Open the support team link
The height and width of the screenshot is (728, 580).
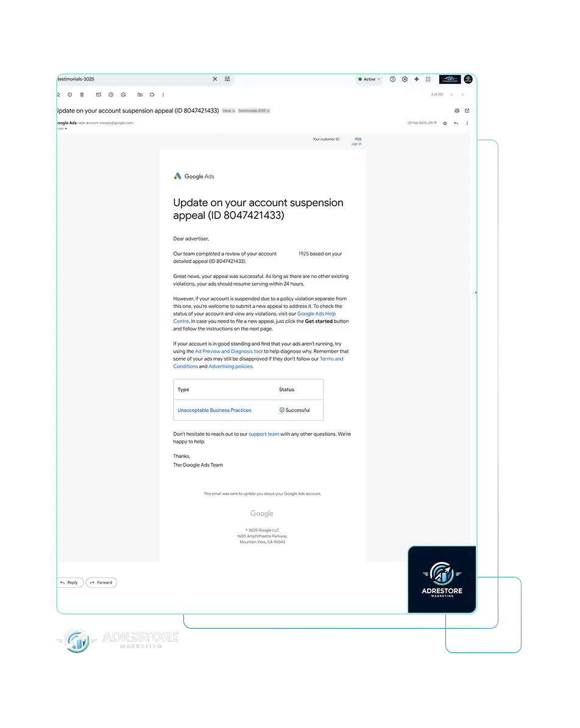(x=264, y=434)
